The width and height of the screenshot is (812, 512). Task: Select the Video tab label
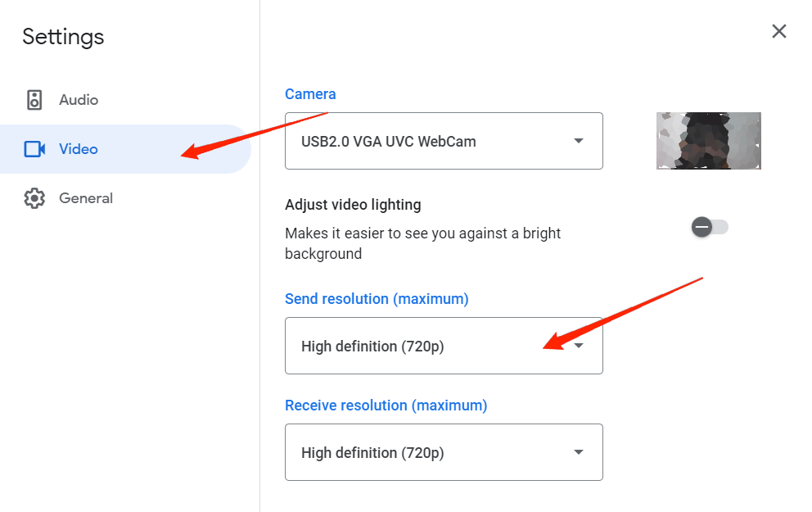click(79, 149)
